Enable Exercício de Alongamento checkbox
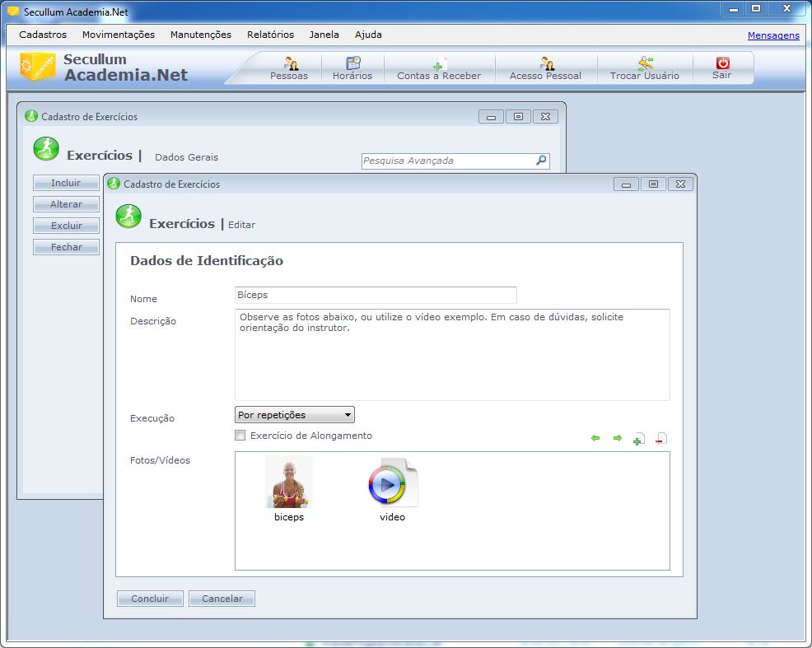 point(240,436)
